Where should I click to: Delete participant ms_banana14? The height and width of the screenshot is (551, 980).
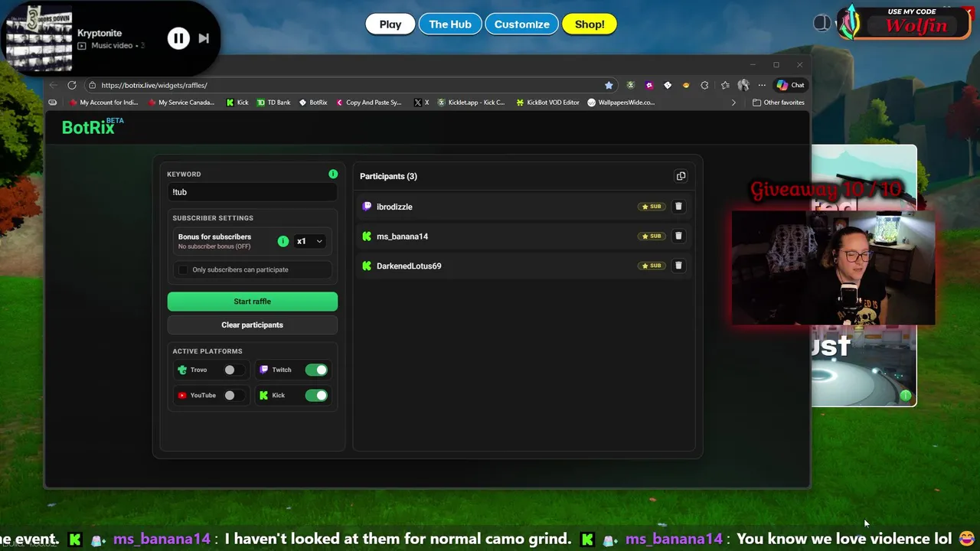(678, 236)
